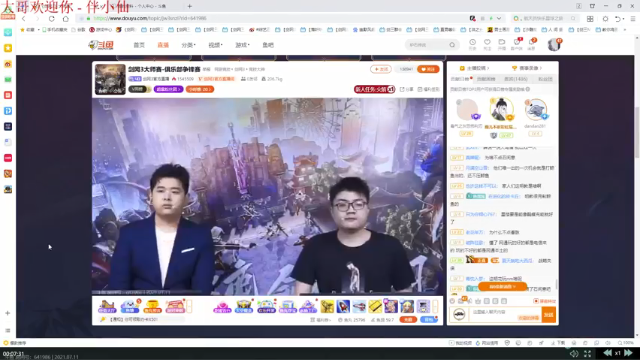Reload page with the refresh icon
The height and width of the screenshot is (360, 640).
(51, 18)
